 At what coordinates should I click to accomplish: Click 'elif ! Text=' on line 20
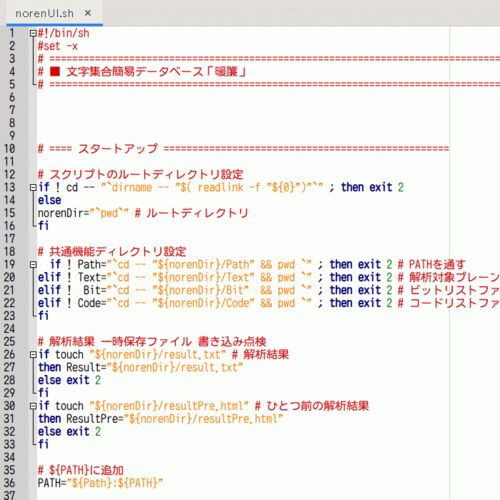pos(72,277)
